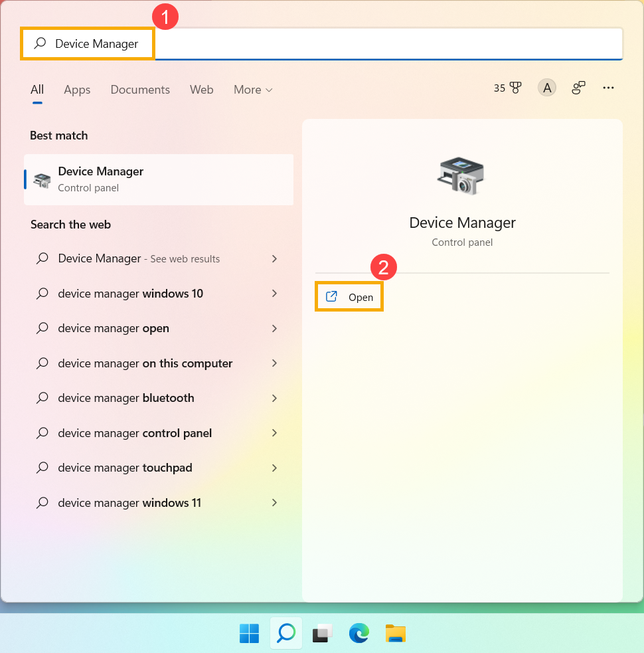Expand arrow for 'device manager bluetooth'
The width and height of the screenshot is (644, 653).
[274, 398]
